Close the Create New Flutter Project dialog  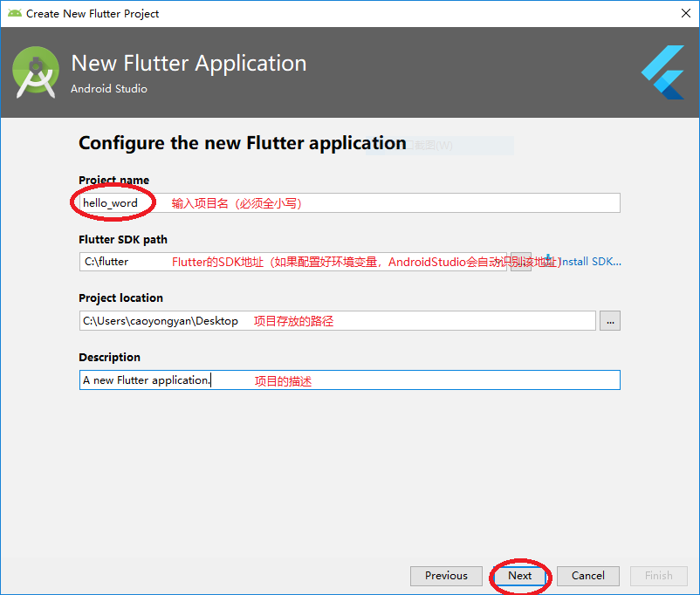686,13
